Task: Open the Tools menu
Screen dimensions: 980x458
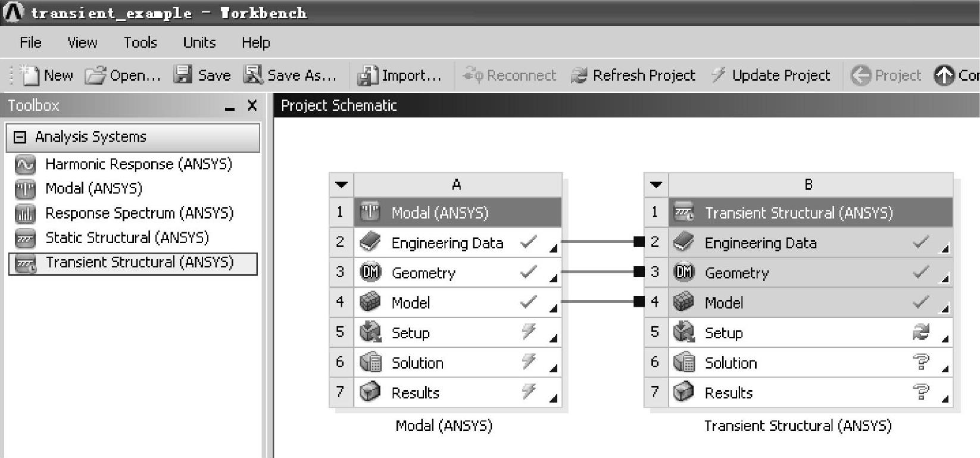Action: pyautogui.click(x=141, y=42)
